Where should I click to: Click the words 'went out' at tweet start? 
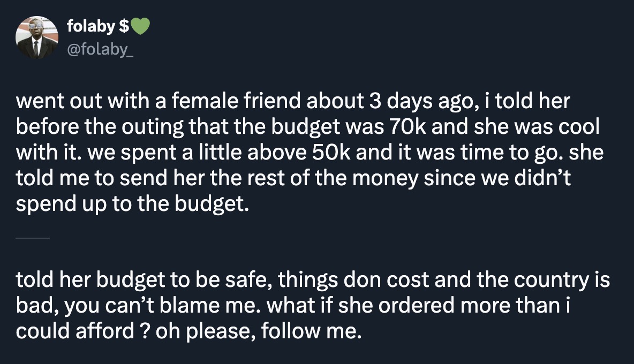pos(50,102)
